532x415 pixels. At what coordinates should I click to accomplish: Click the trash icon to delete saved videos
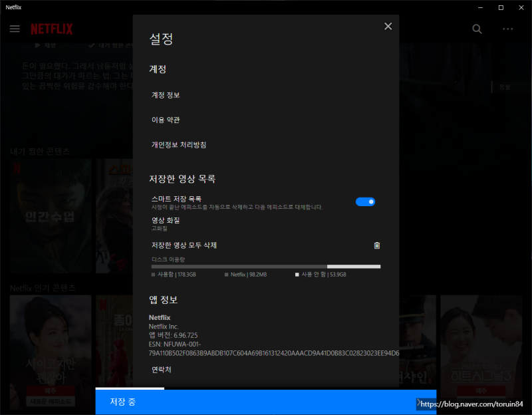(376, 245)
